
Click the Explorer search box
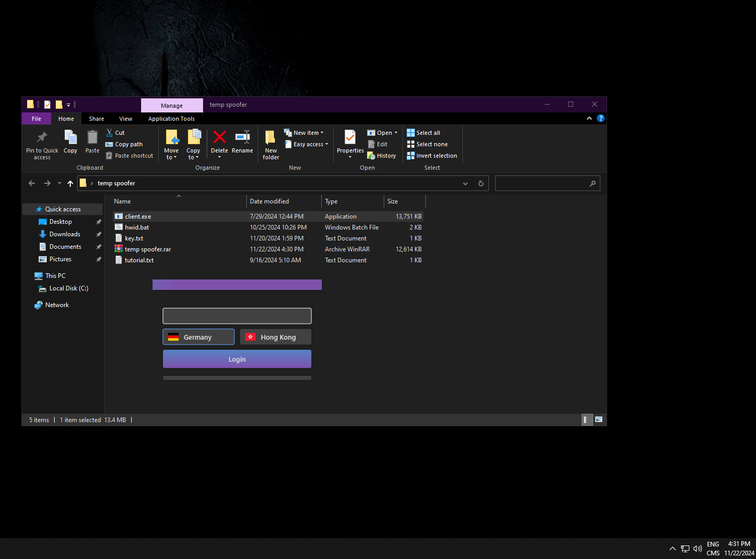(x=547, y=183)
